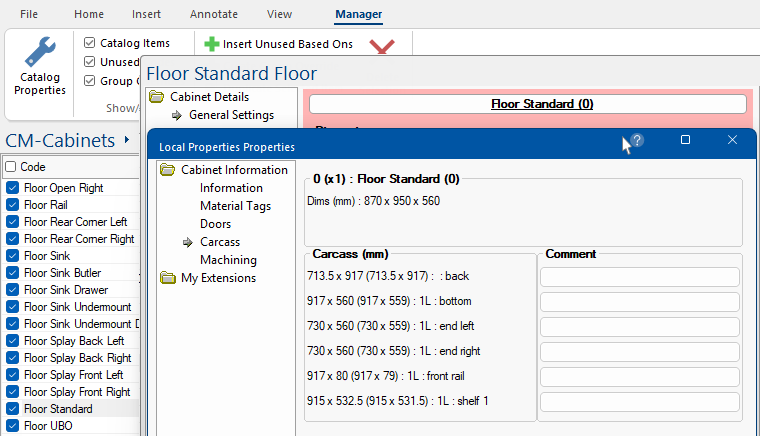
Task: Toggle the Code header select-all checkbox
Action: click(11, 167)
